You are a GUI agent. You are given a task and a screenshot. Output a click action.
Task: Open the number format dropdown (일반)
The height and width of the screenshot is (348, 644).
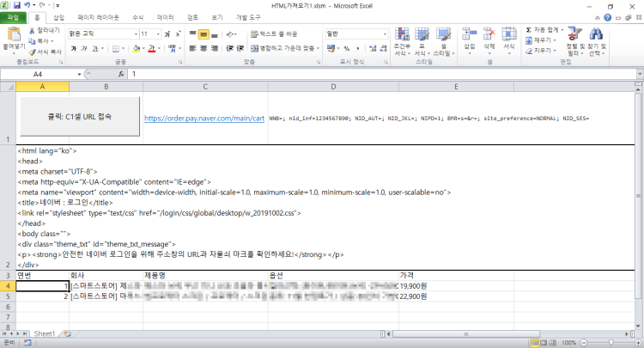point(385,34)
